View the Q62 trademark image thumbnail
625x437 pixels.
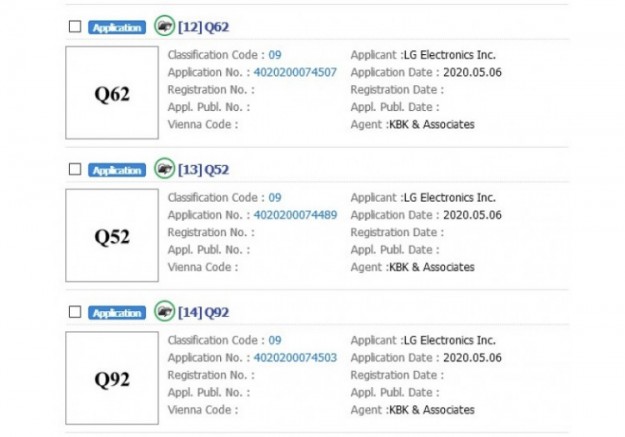coord(111,93)
